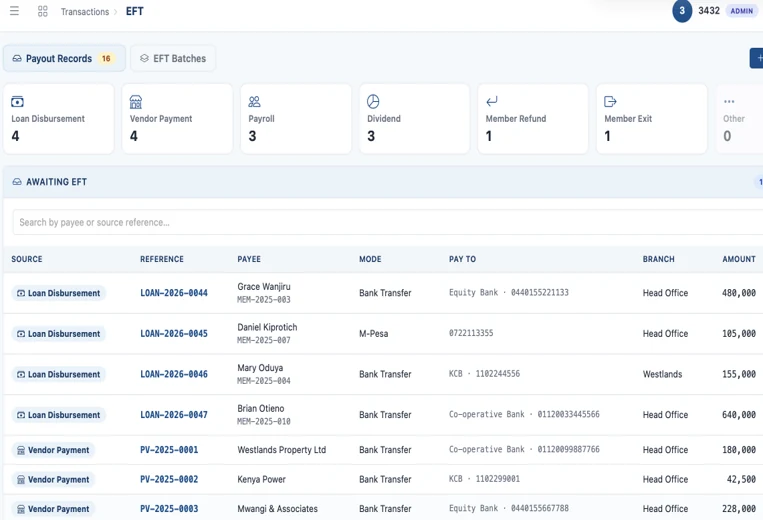Focus the search by payee field

(388, 222)
